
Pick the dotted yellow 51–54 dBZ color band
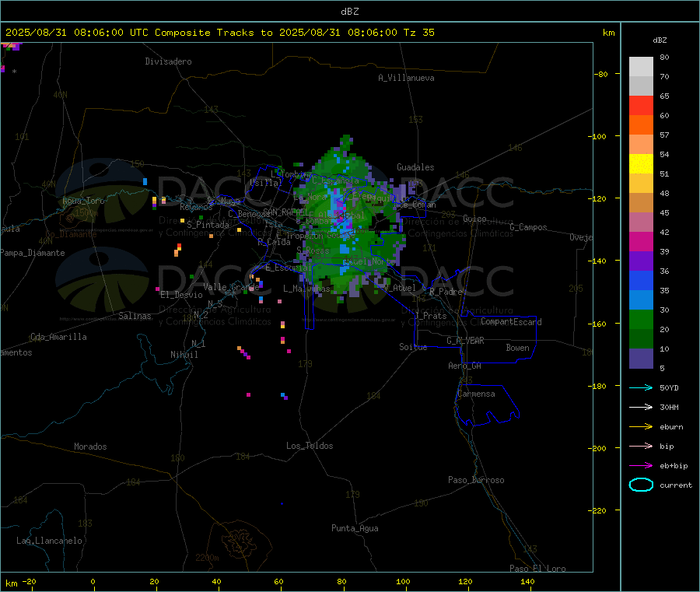(641, 164)
